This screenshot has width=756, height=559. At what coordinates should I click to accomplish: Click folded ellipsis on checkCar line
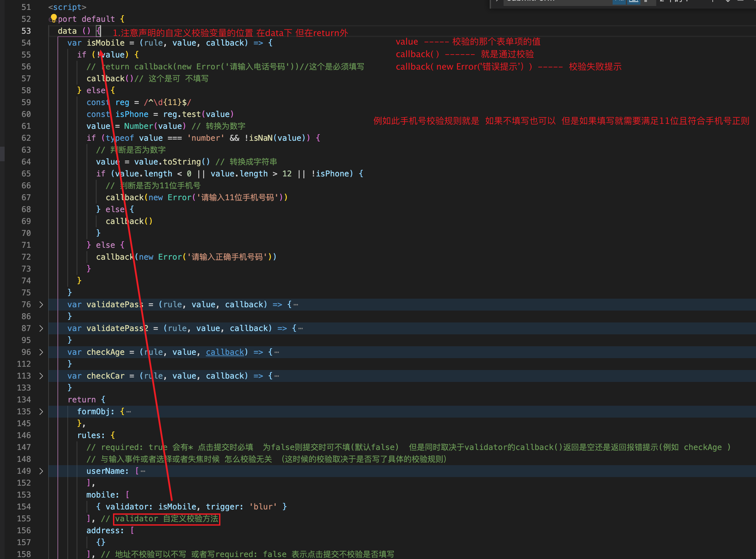277,376
